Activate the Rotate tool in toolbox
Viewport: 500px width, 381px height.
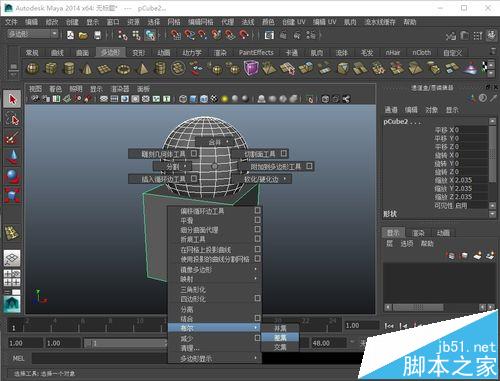click(x=12, y=176)
